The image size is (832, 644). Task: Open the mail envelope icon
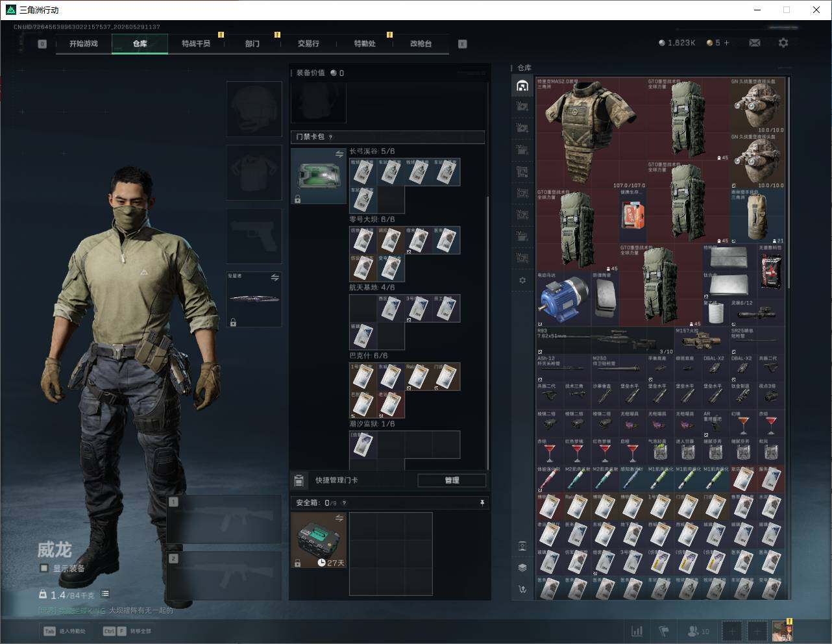point(755,43)
